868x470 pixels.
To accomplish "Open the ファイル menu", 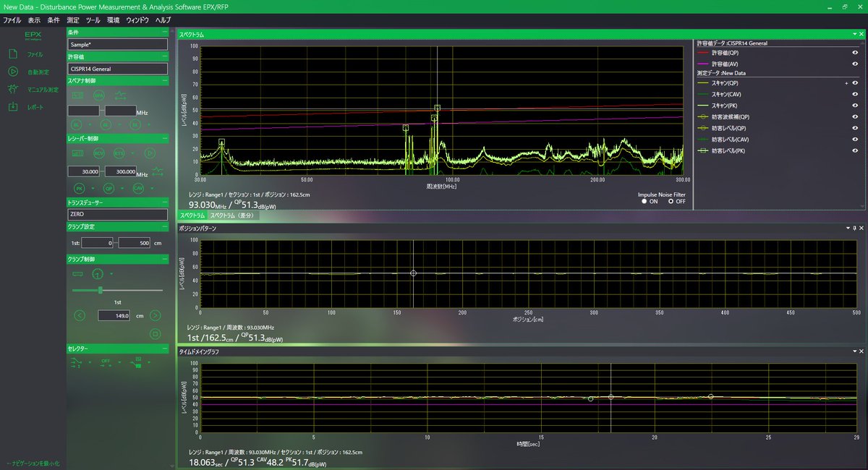I will (12, 20).
